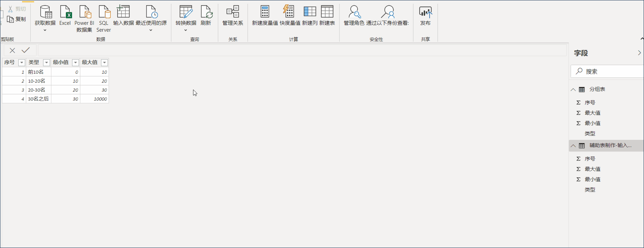The image size is (644, 248).
Task: Collapse the 分组表 table in fields
Action: point(573,90)
